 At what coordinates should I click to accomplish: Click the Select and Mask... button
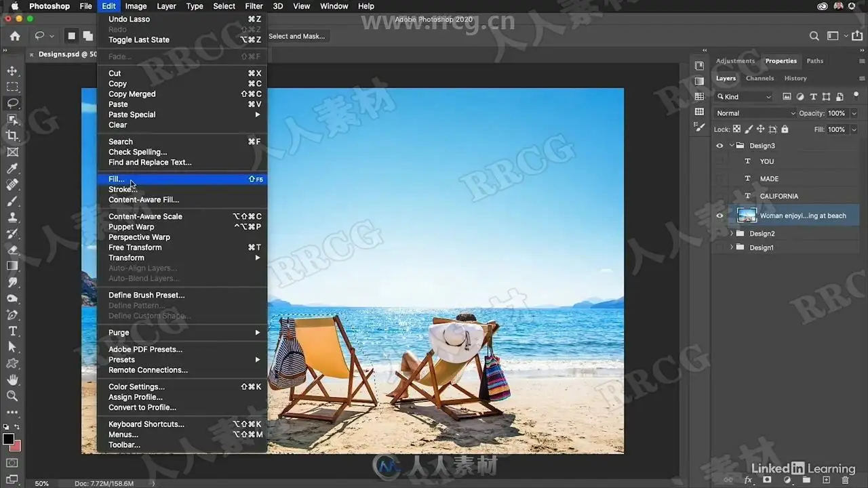296,36
